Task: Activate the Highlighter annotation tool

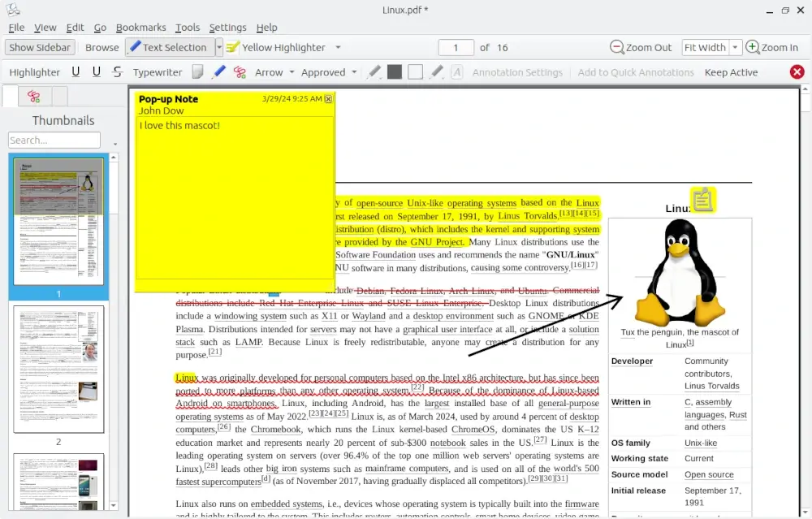Action: [35, 72]
